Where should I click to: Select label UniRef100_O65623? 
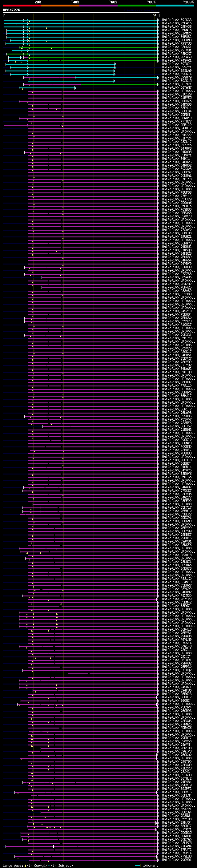point(177,694)
